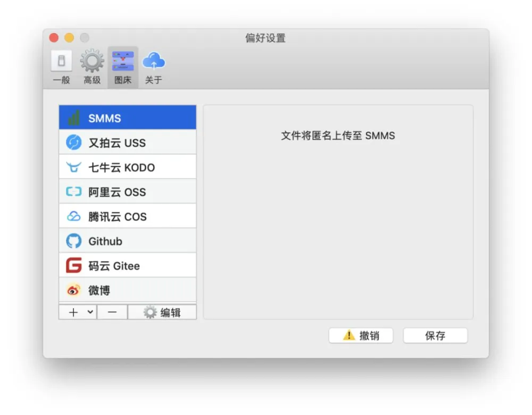532x415 pixels.
Task: Switch to the 图床 tab label
Action: (123, 80)
